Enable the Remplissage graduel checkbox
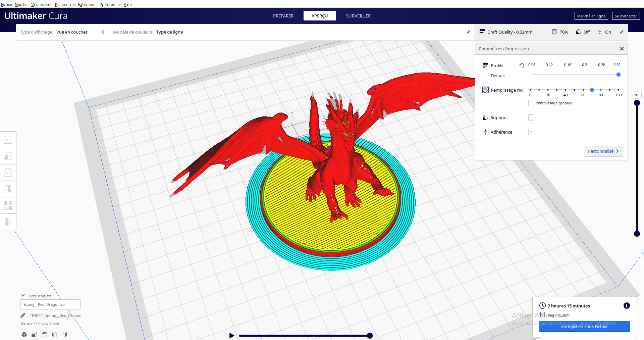 pos(531,103)
